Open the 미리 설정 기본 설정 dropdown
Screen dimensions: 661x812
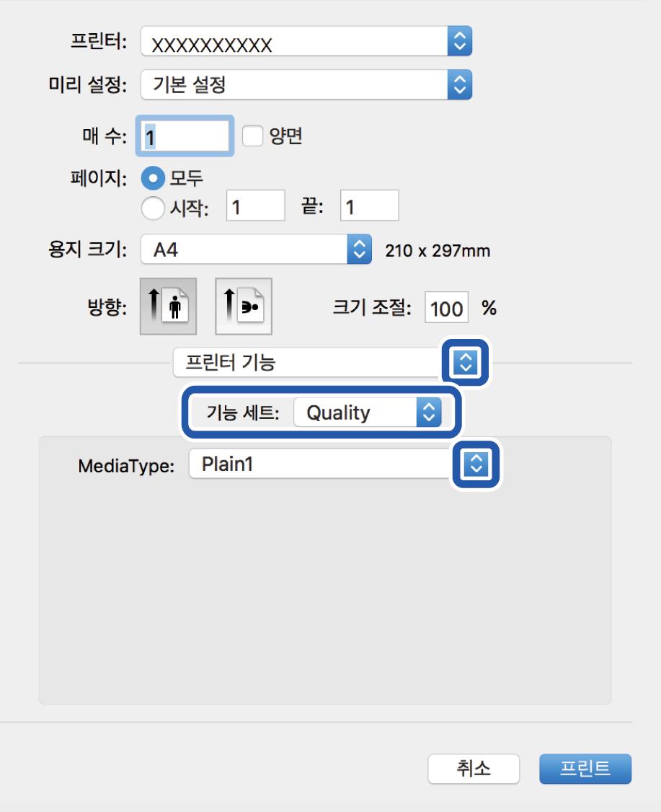tap(294, 84)
